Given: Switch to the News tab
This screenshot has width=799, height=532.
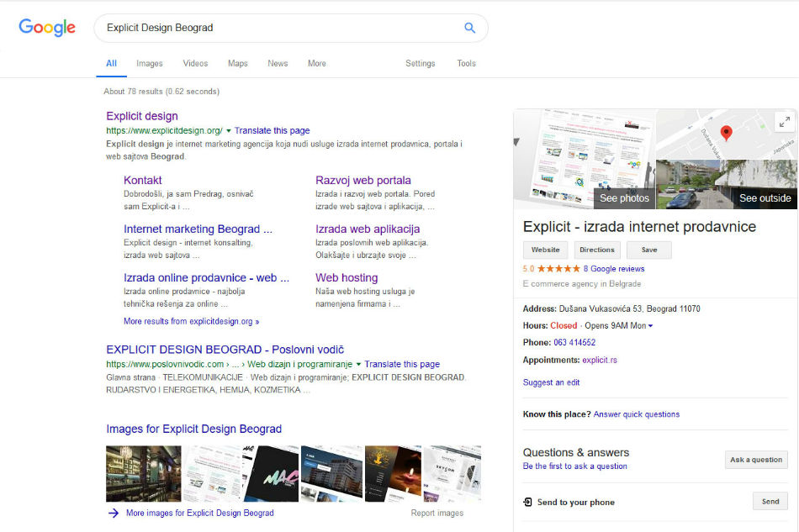Looking at the screenshot, I should click(x=278, y=63).
